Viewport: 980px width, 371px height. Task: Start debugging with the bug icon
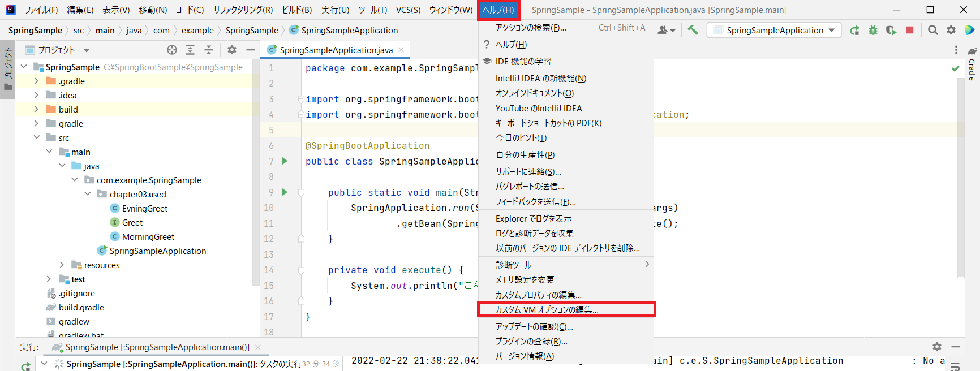pyautogui.click(x=873, y=30)
